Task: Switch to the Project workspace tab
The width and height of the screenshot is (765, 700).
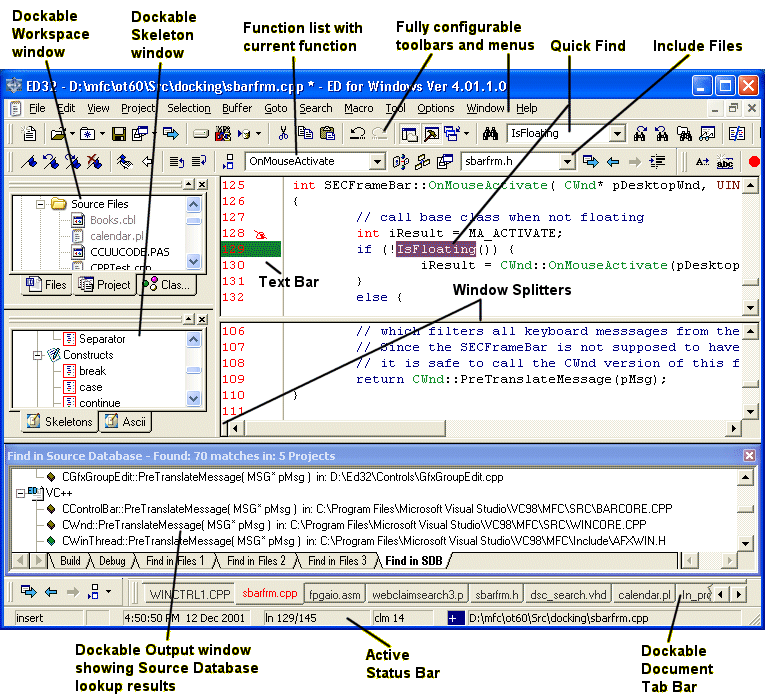Action: [104, 285]
